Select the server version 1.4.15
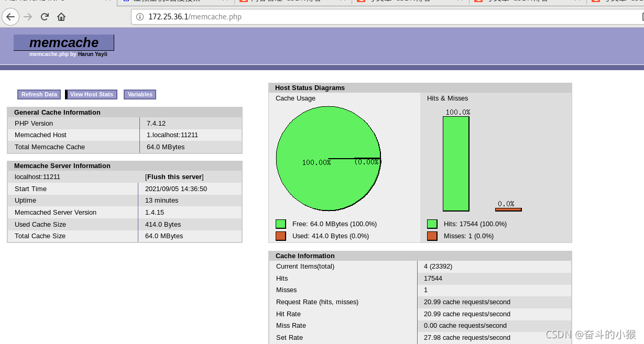The height and width of the screenshot is (344, 644). pyautogui.click(x=155, y=213)
